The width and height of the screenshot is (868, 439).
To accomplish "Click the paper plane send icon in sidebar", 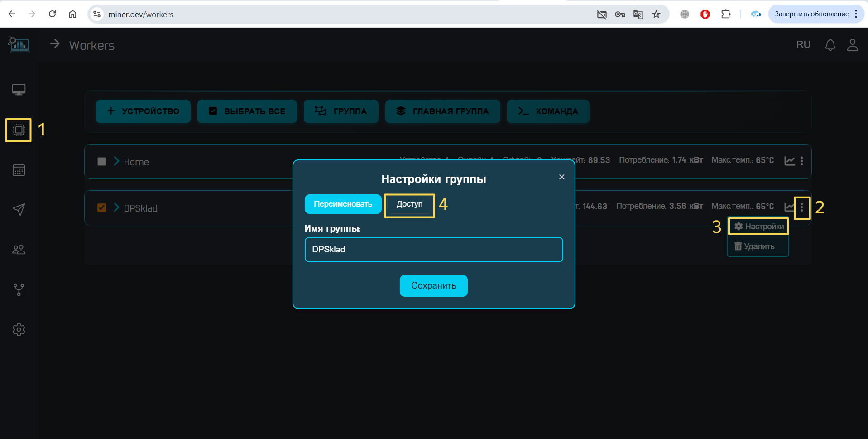I will tap(18, 209).
